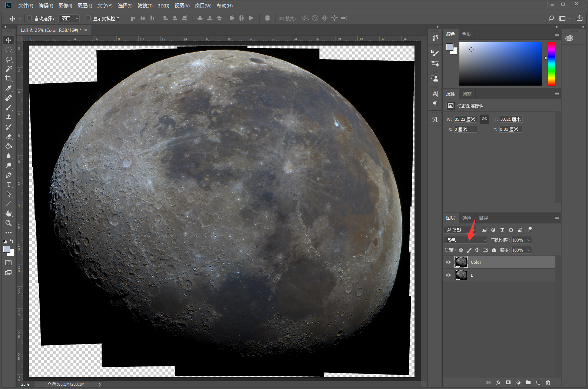Select the Brush tool
The width and height of the screenshot is (588, 389).
(x=9, y=107)
